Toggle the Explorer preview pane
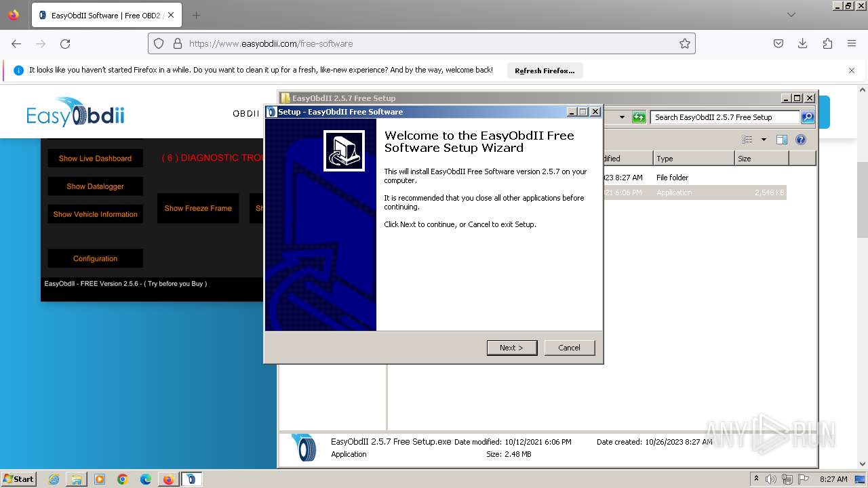Viewport: 868px width, 488px height. coord(782,140)
